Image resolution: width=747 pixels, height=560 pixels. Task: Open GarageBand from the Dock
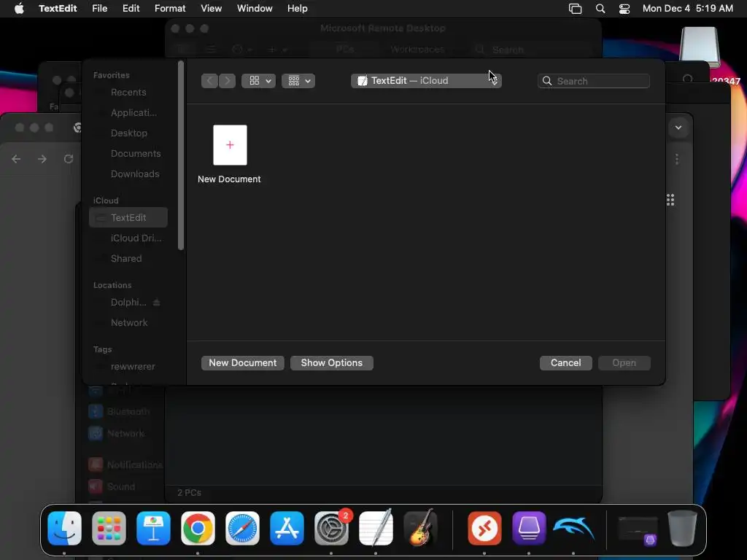[x=420, y=528]
